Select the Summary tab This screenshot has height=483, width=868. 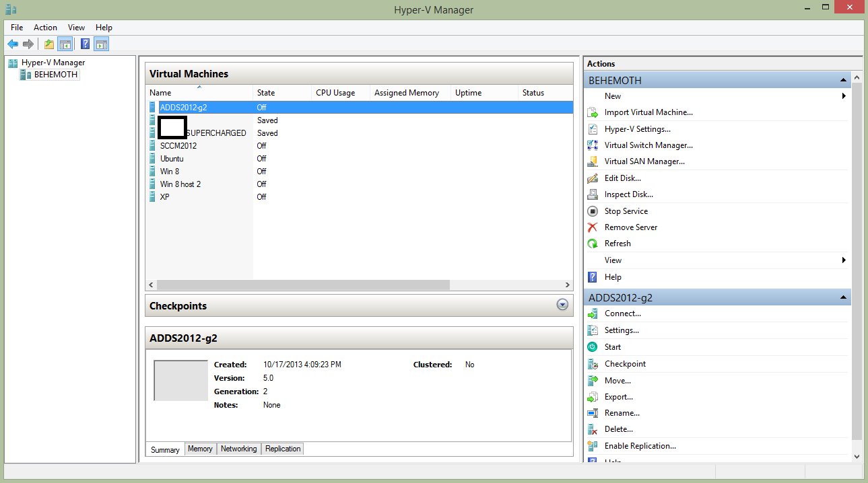click(x=165, y=449)
